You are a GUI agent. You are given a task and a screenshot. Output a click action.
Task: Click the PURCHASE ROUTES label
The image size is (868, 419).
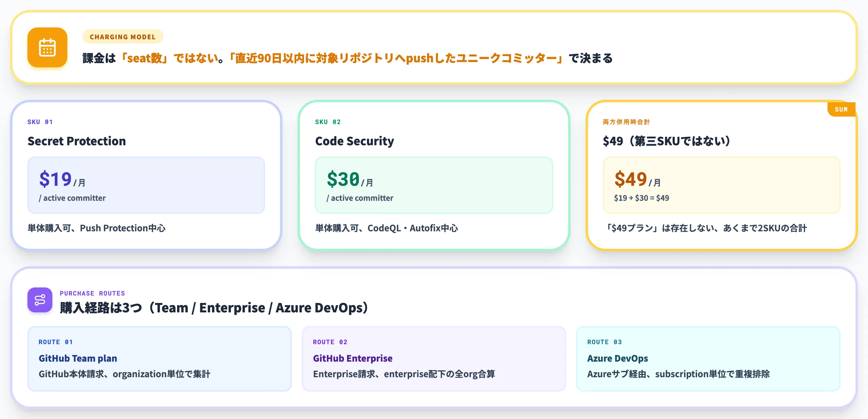click(x=92, y=293)
